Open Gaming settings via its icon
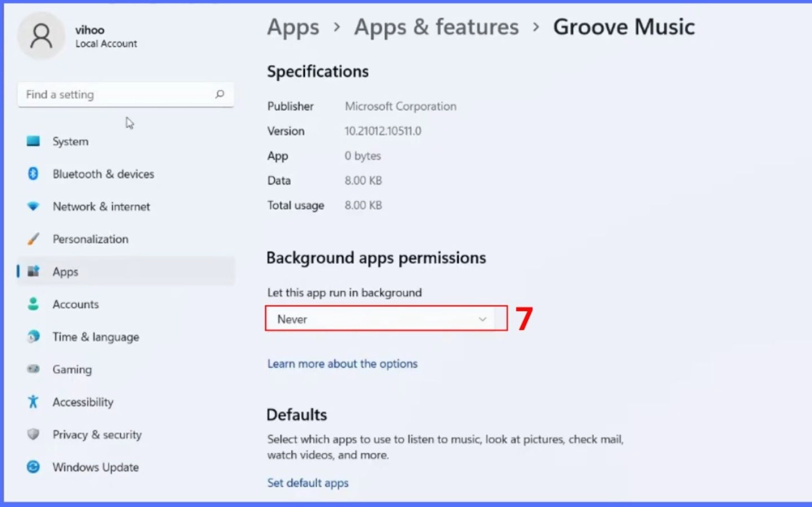This screenshot has height=507, width=812. pos(34,369)
